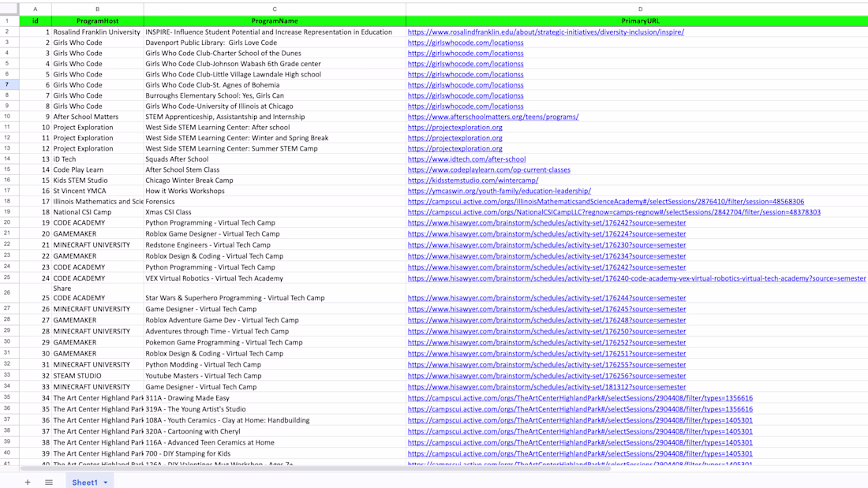Select column C header
The image size is (868, 488).
275,9
